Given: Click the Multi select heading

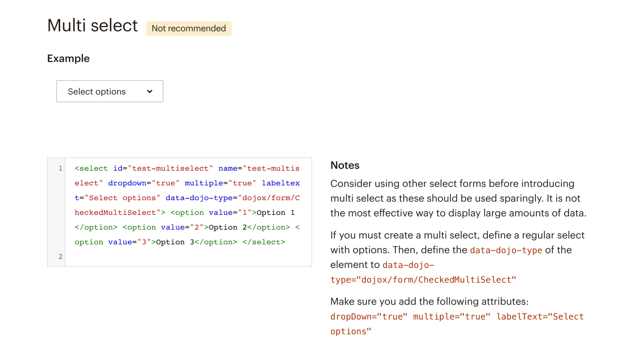Looking at the screenshot, I should coord(92,25).
